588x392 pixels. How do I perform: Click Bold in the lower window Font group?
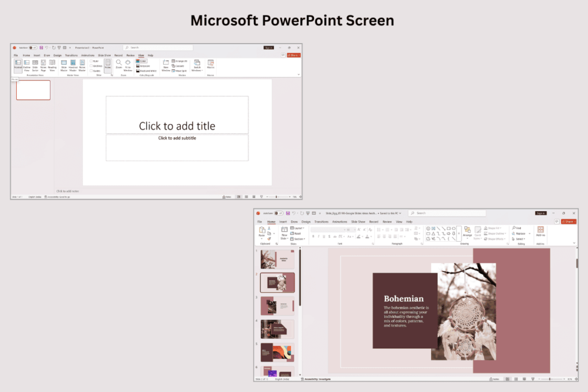(313, 236)
